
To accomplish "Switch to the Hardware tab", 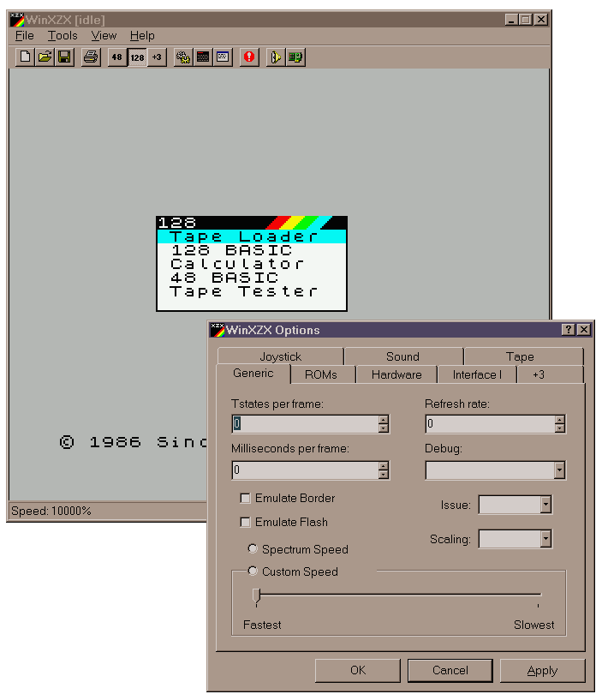I will (396, 374).
